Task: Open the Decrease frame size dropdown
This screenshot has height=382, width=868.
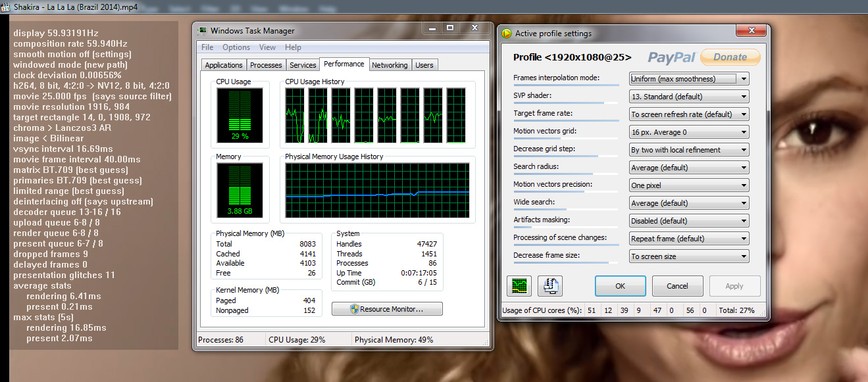Action: point(689,256)
